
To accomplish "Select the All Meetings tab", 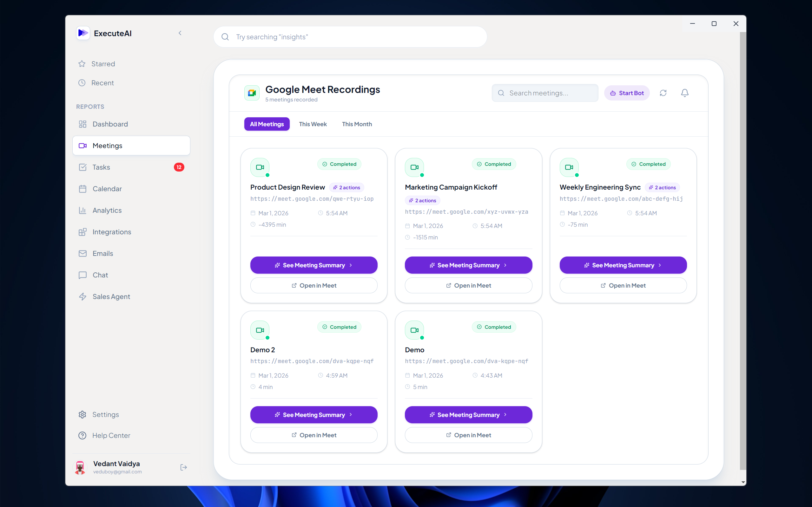I will 267,124.
